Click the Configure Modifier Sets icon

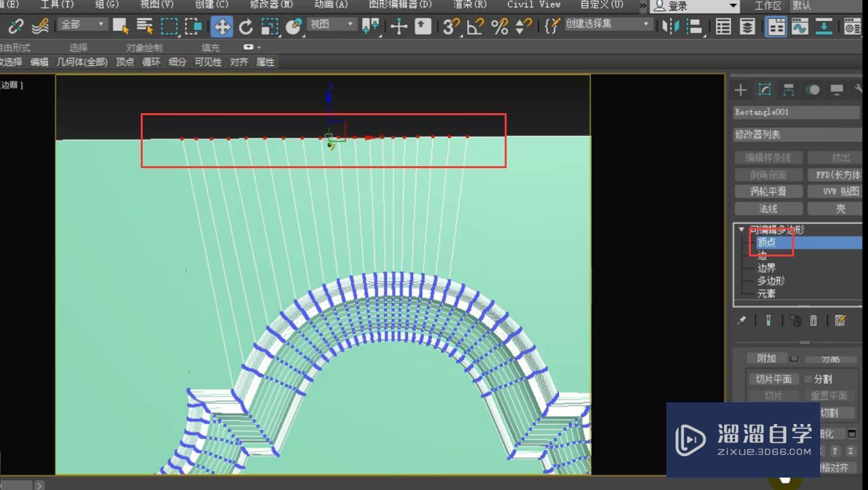(841, 321)
